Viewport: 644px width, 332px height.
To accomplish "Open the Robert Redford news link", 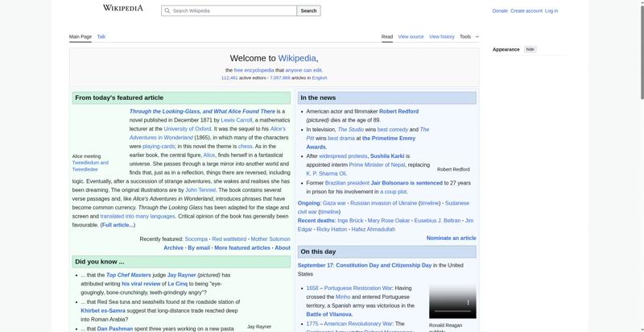I will [x=398, y=111].
